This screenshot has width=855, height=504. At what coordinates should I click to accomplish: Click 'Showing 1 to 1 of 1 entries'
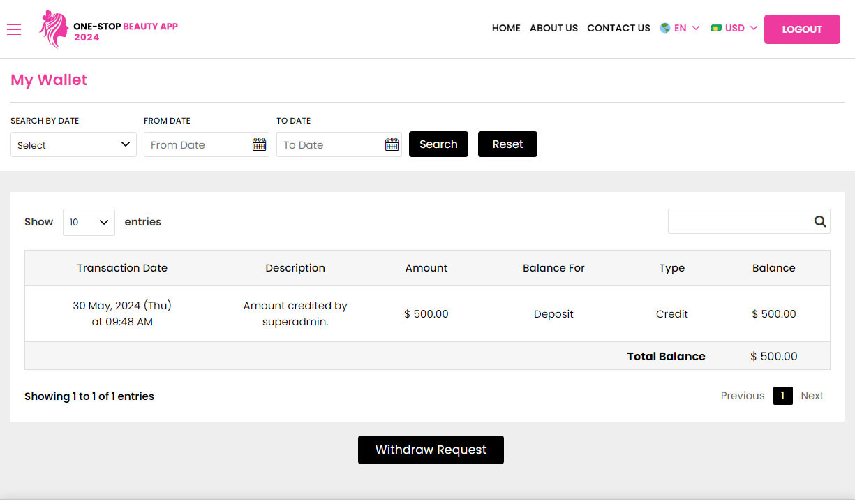(x=89, y=396)
